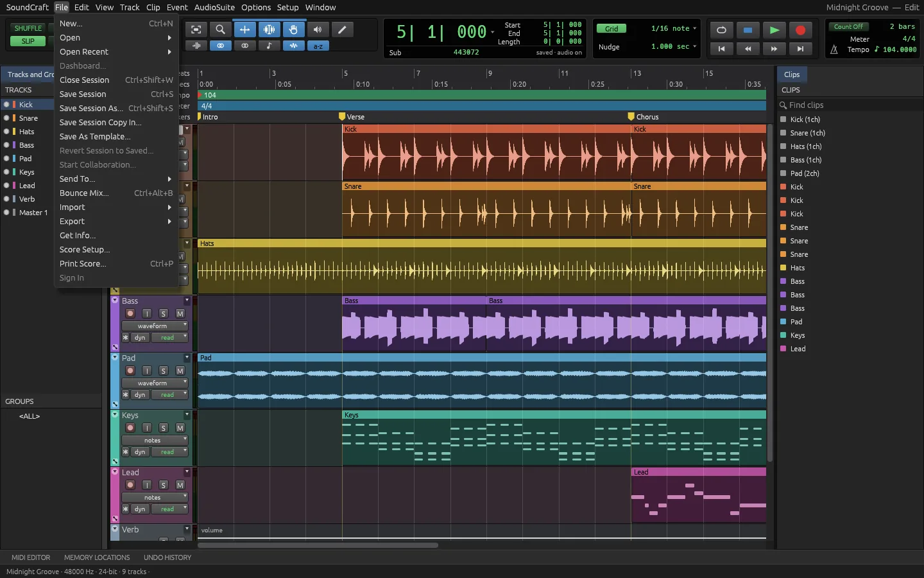Click the Bass track freeze asterisk button
924x578 pixels.
coord(126,337)
